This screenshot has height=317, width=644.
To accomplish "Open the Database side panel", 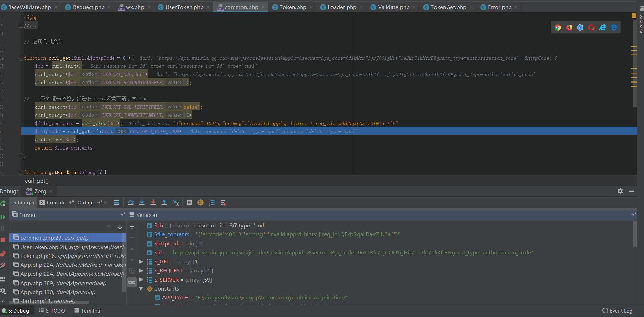I will 641,20.
